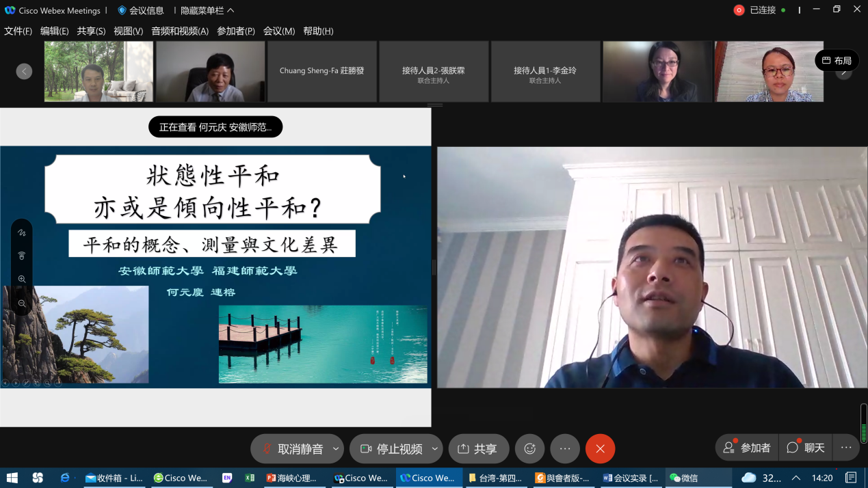Click the 共享 share button

click(x=478, y=449)
